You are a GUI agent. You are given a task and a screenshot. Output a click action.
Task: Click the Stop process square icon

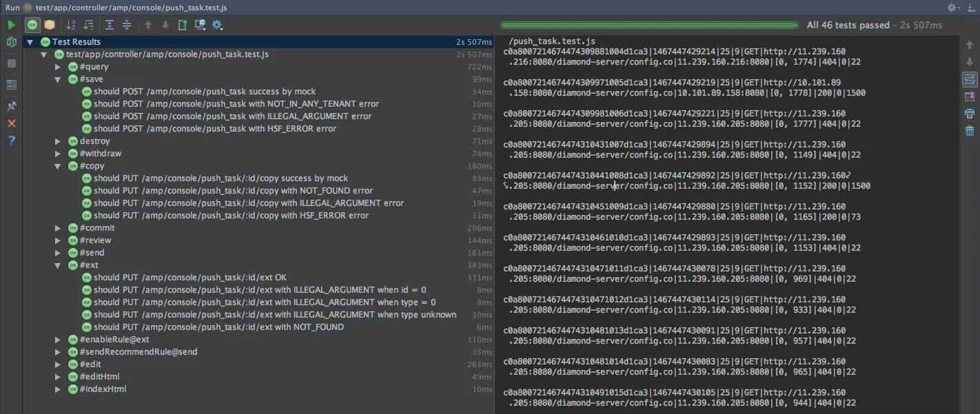pyautogui.click(x=11, y=63)
